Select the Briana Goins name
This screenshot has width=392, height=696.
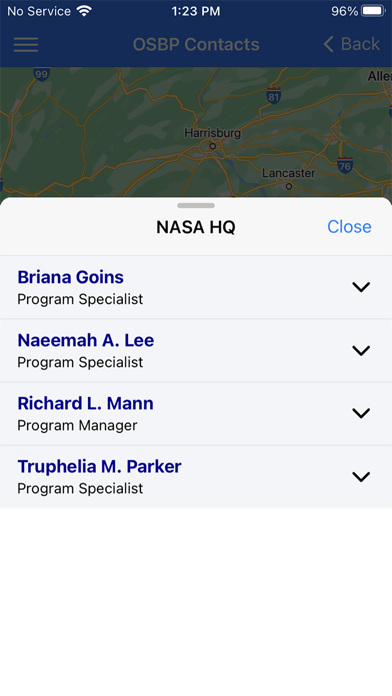click(x=71, y=277)
